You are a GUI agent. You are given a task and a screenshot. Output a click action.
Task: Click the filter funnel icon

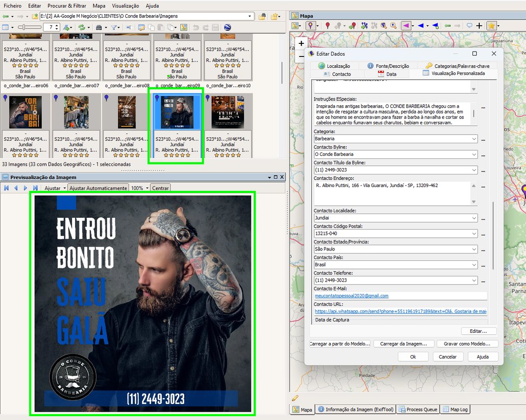pos(113,27)
